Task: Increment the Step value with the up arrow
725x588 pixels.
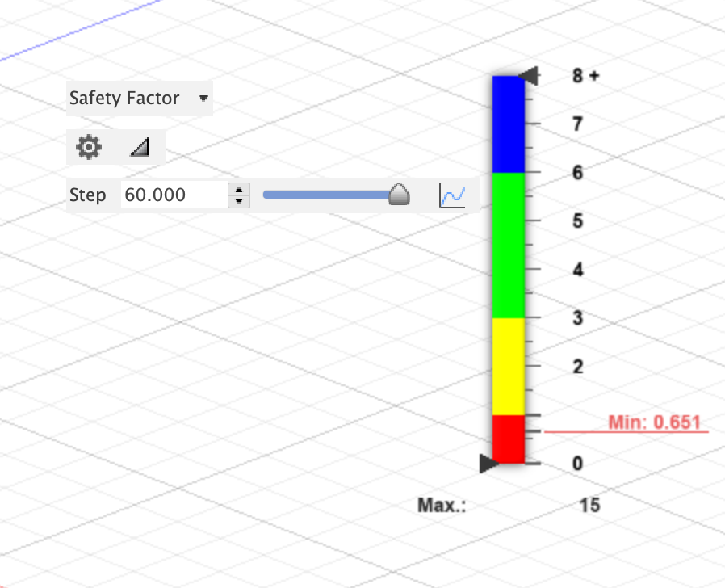Action: (239, 189)
